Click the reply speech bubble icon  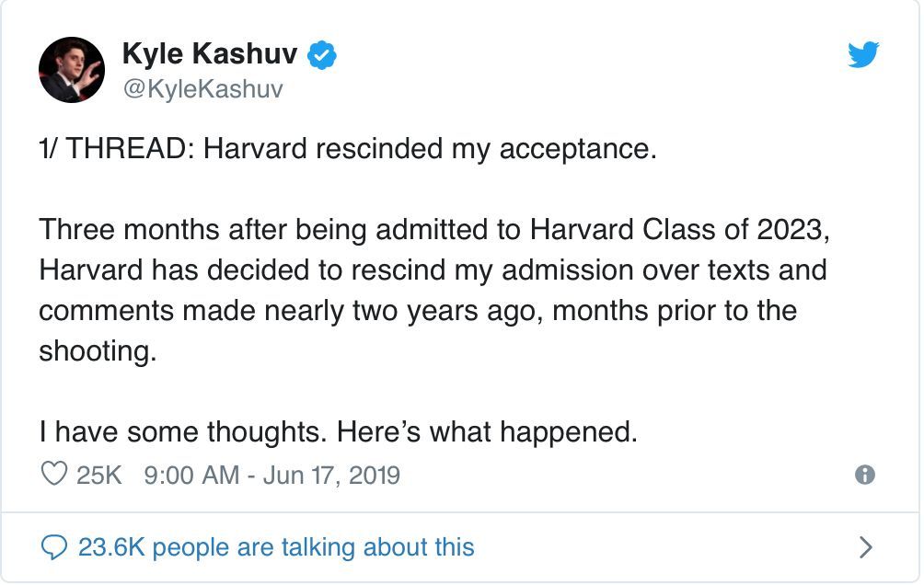pyautogui.click(x=55, y=548)
